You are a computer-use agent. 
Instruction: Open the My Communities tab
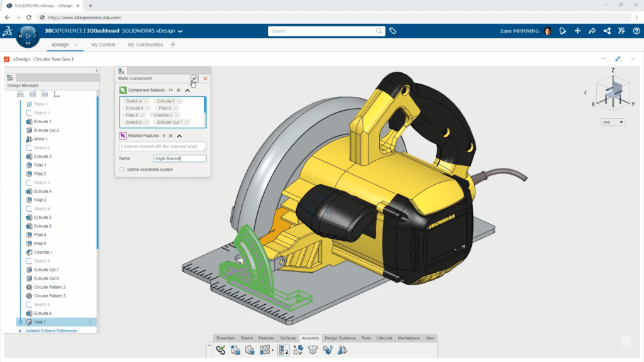(145, 45)
